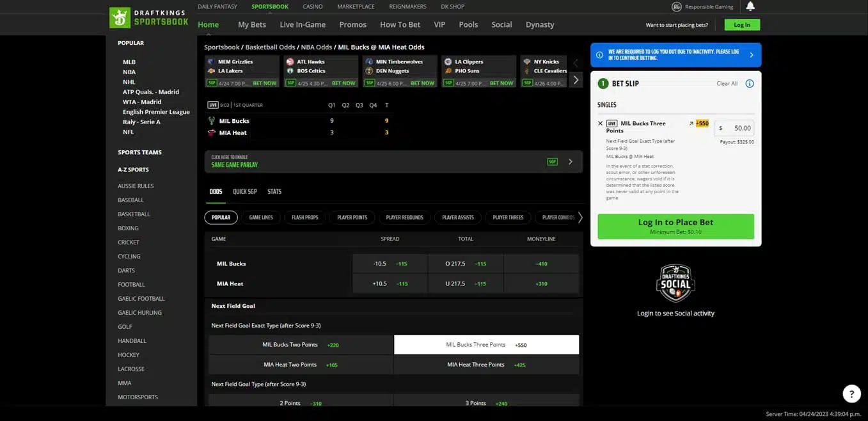
Task: Select MIA Heat spread +10.5
Action: pyautogui.click(x=390, y=283)
